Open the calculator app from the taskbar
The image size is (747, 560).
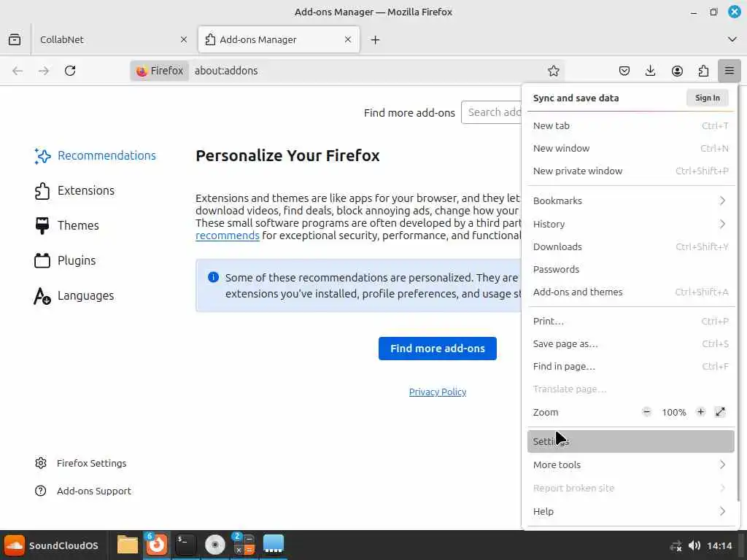pos(244,545)
